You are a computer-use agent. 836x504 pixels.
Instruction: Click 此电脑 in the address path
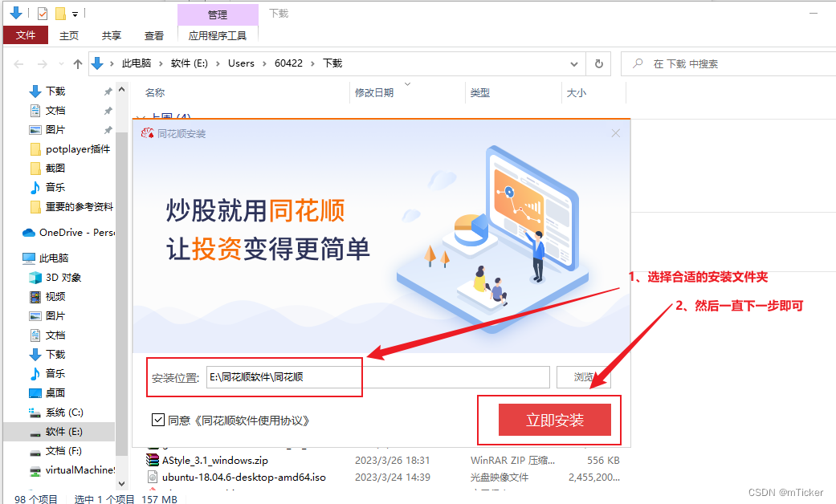pos(137,63)
